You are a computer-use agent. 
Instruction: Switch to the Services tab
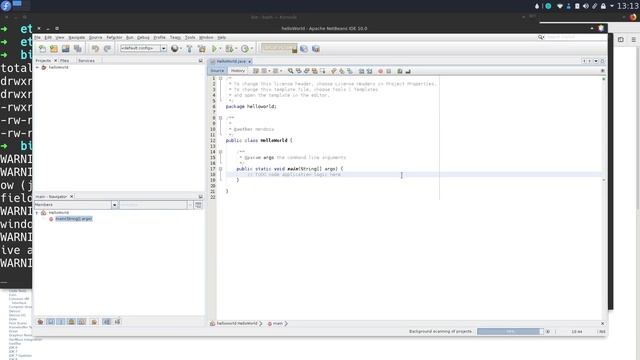(x=86, y=60)
